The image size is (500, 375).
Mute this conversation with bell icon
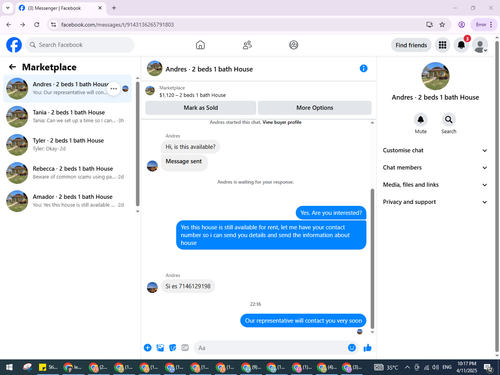pos(421,119)
